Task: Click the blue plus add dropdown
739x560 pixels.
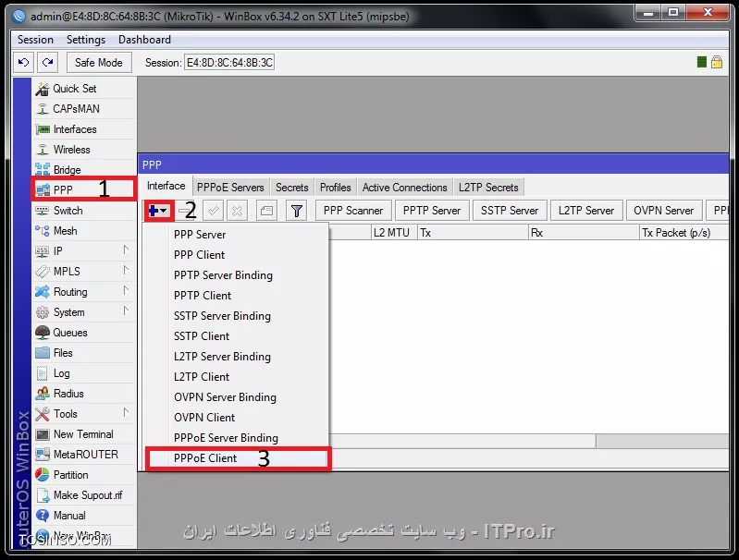Action: tap(158, 211)
